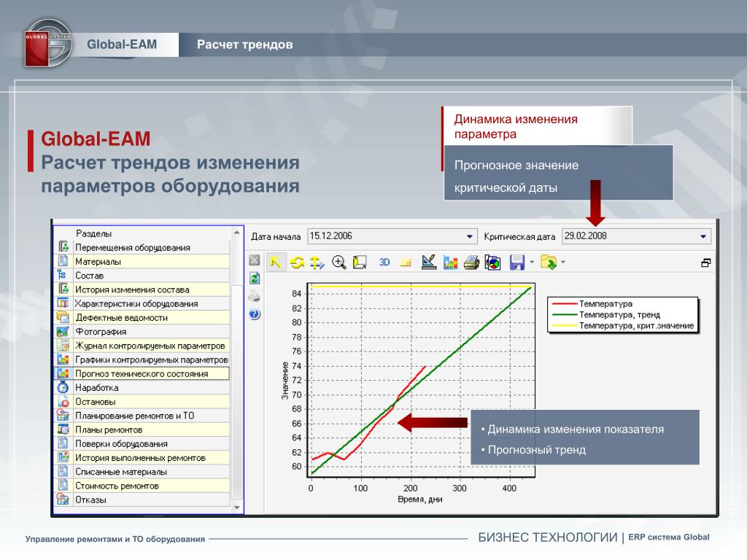Print the chart using the printer toolbar icon
Screen dimensions: 747x560
pos(472,262)
